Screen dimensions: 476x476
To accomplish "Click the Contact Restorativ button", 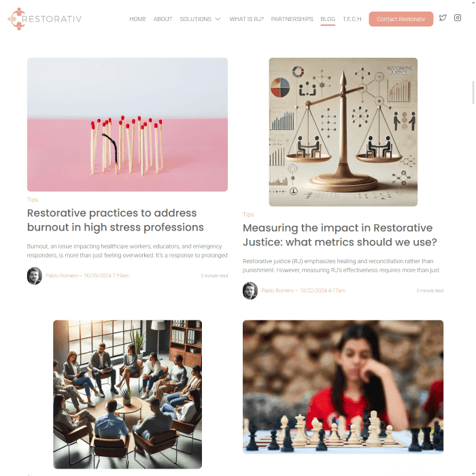I will coord(401,19).
